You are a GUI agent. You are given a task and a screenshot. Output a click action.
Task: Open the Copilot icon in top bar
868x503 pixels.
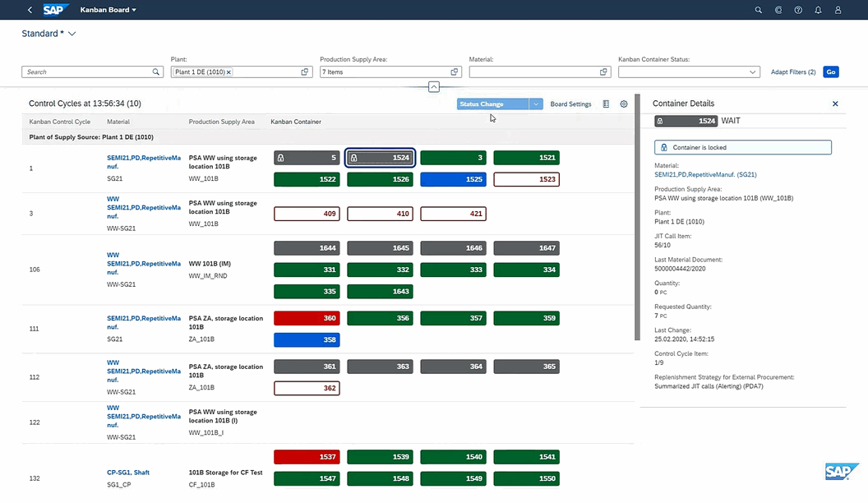click(x=778, y=10)
